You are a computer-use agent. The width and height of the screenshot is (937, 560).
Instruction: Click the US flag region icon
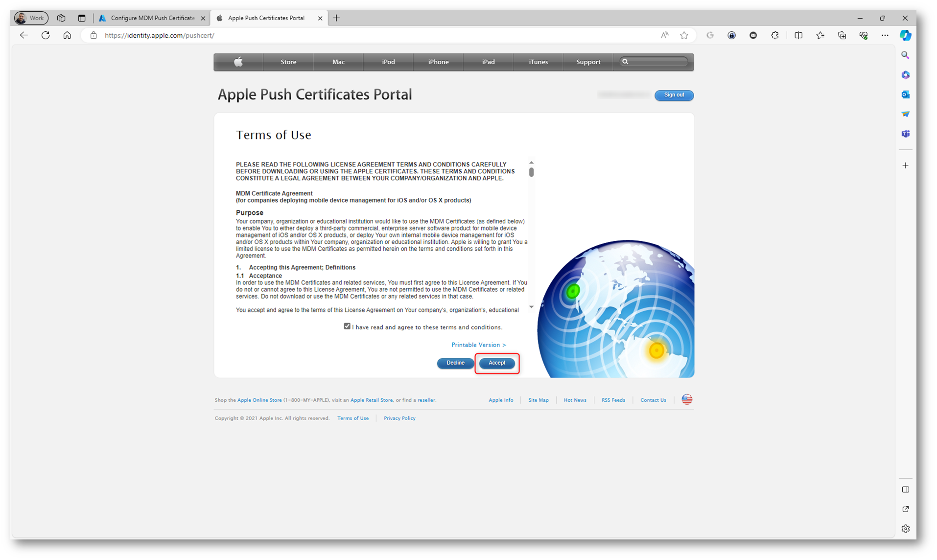pos(687,399)
